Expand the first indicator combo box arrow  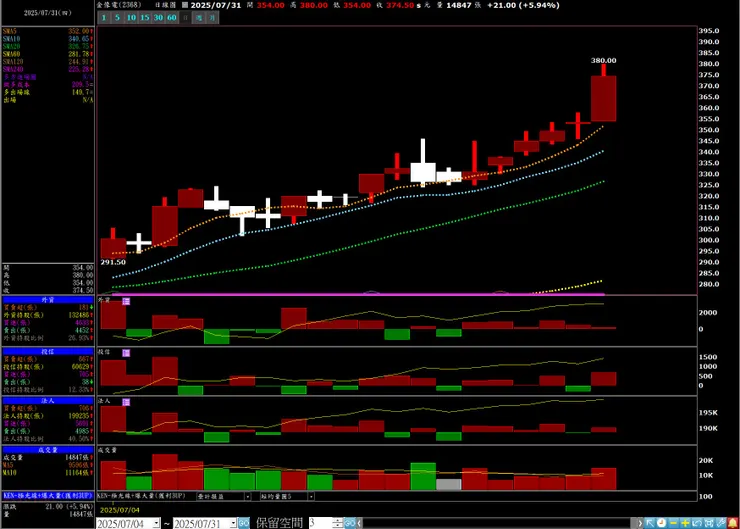click(x=247, y=496)
